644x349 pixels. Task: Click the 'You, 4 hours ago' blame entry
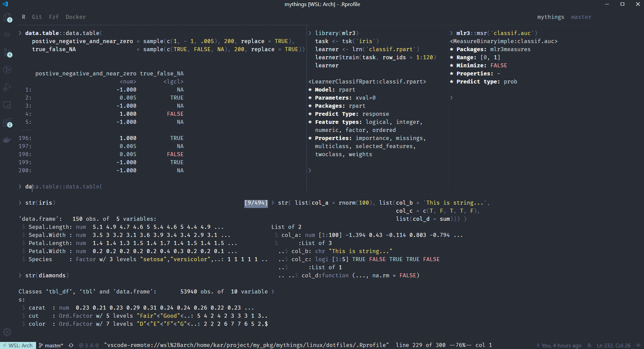click(x=559, y=345)
